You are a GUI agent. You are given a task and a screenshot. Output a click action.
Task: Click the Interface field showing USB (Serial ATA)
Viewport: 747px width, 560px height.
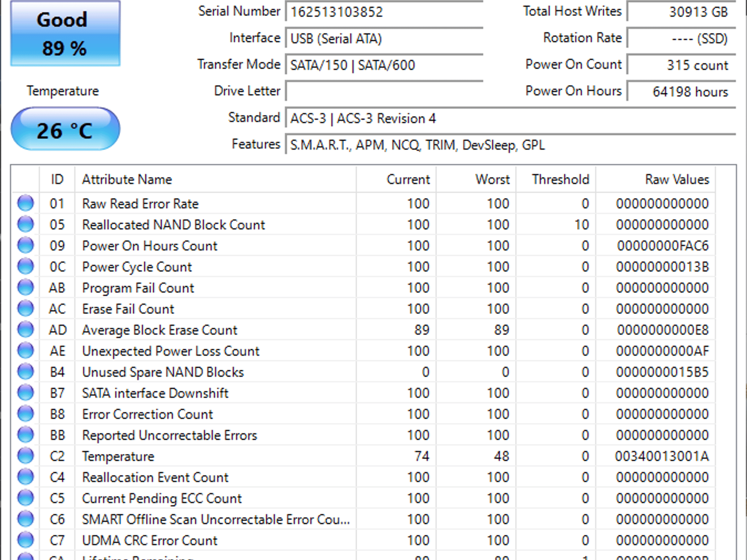point(384,38)
